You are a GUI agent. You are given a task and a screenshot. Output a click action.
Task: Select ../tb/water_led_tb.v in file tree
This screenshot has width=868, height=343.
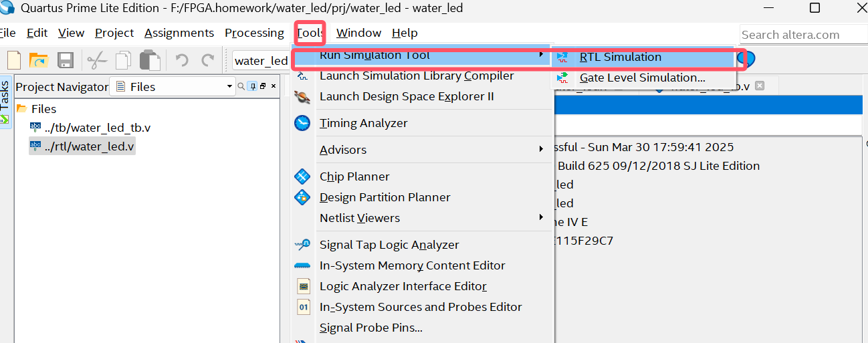97,128
